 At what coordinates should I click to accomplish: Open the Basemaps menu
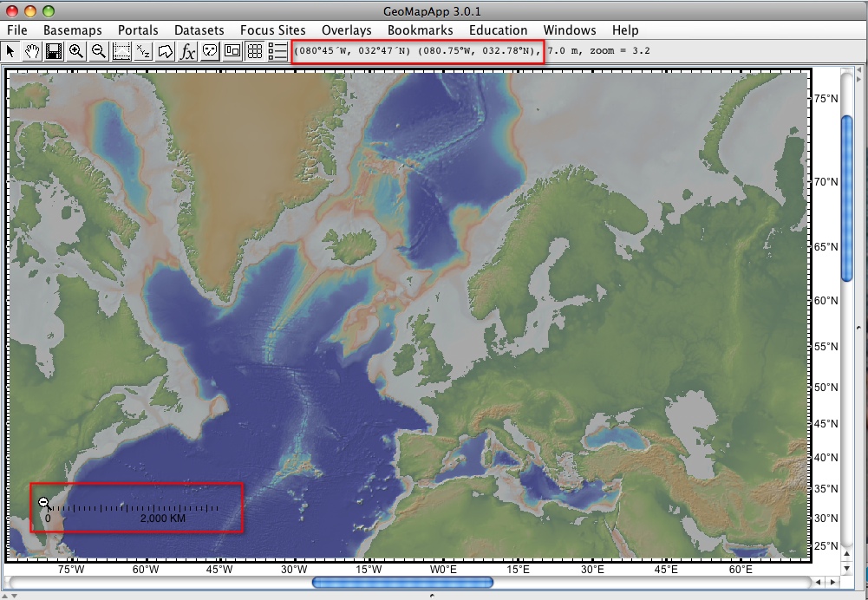tap(73, 29)
